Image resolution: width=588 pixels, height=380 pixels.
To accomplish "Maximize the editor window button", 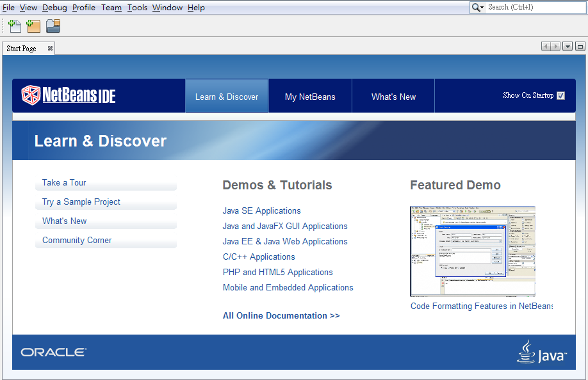I will tap(580, 47).
